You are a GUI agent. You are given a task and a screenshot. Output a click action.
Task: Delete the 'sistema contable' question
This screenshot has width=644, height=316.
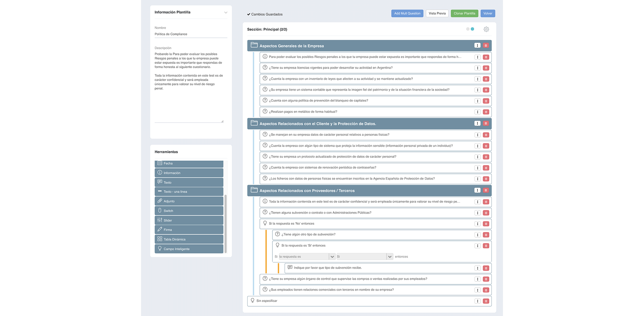(486, 90)
